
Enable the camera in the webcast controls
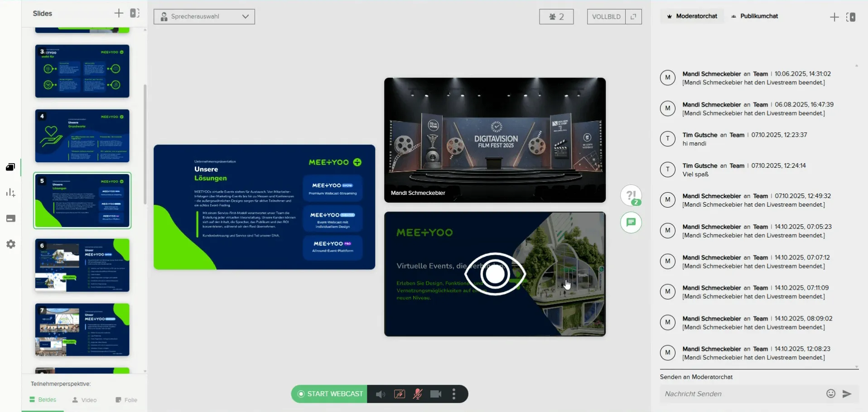435,394
